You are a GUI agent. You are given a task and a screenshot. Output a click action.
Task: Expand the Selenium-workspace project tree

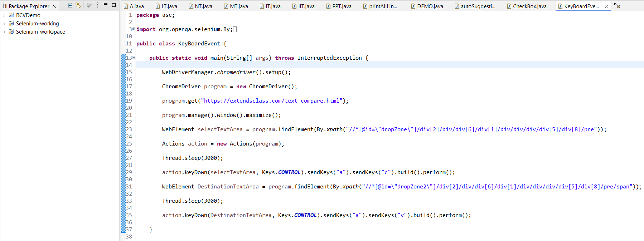4,32
